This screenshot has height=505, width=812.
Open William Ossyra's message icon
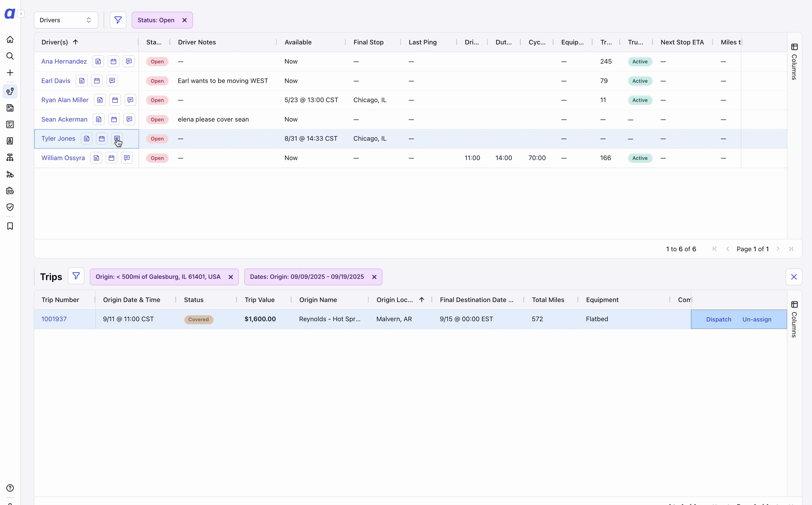point(127,158)
